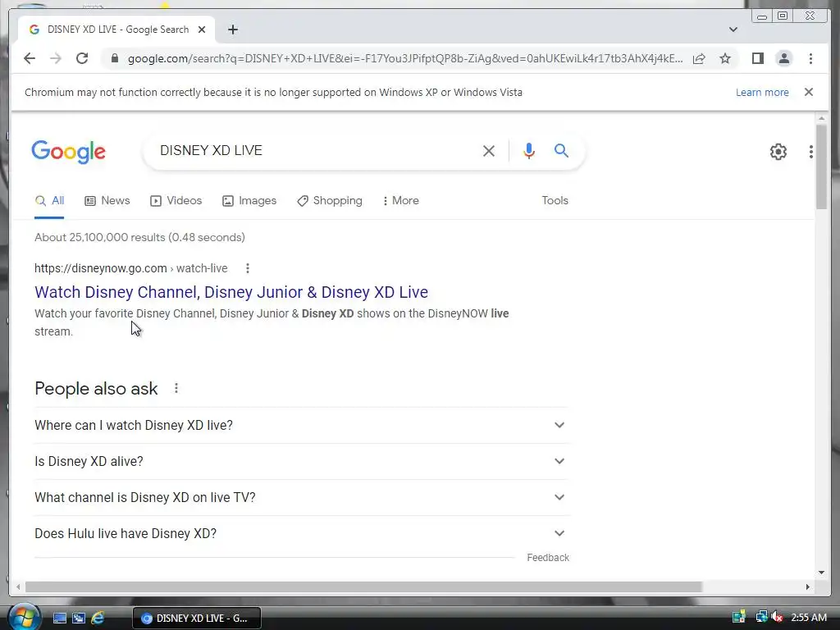Click Learn more in the warning bar
The height and width of the screenshot is (630, 840).
(x=762, y=92)
